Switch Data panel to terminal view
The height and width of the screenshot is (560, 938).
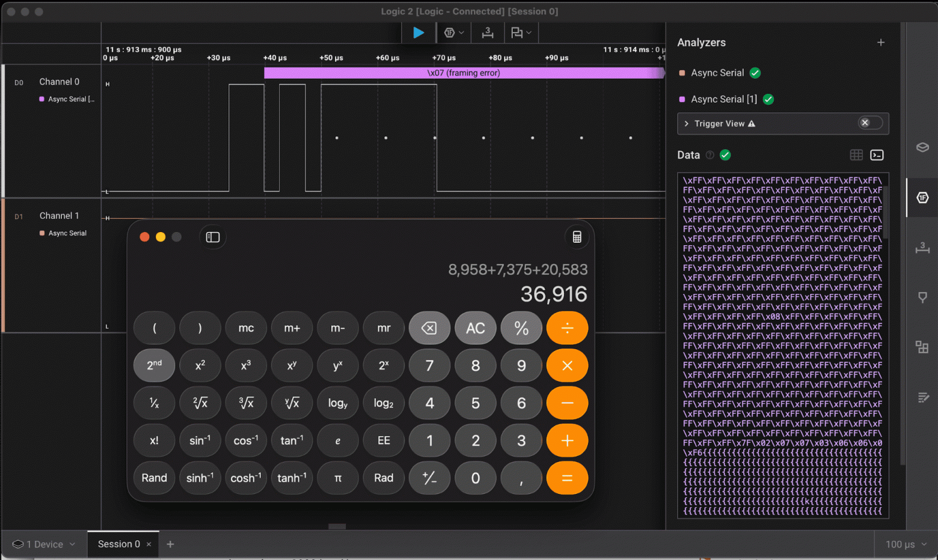point(877,155)
